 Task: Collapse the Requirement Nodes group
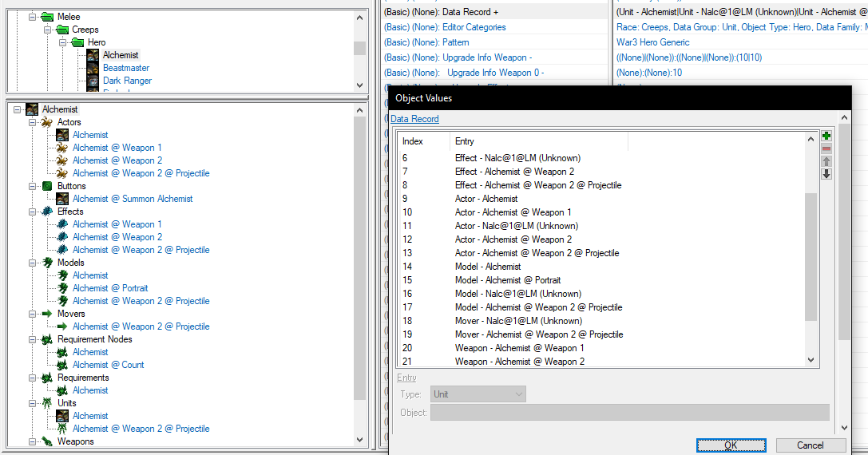(32, 339)
